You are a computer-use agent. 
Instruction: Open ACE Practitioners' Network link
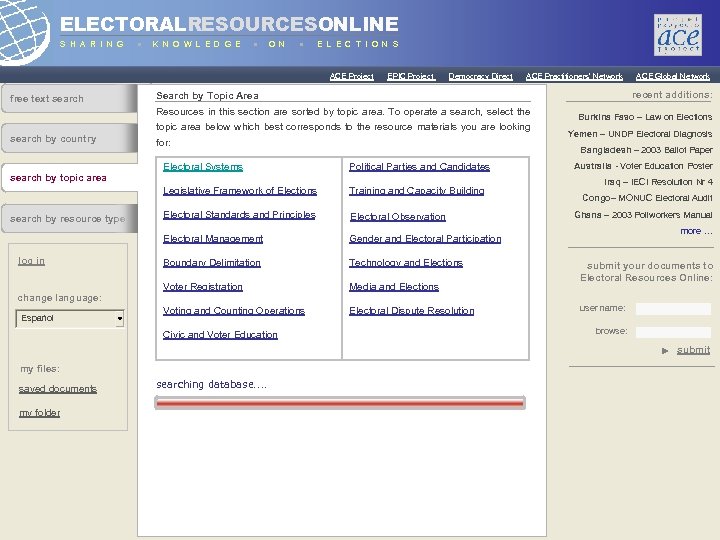pyautogui.click(x=574, y=76)
